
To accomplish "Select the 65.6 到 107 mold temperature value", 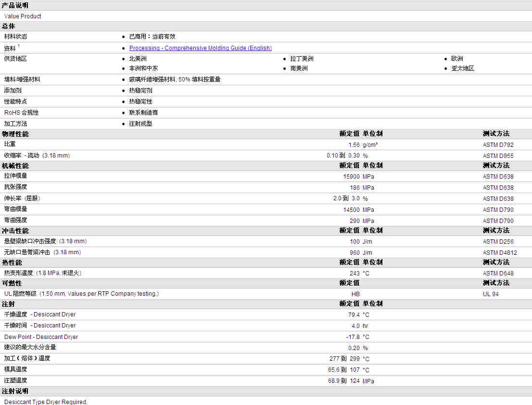I will point(344,369).
